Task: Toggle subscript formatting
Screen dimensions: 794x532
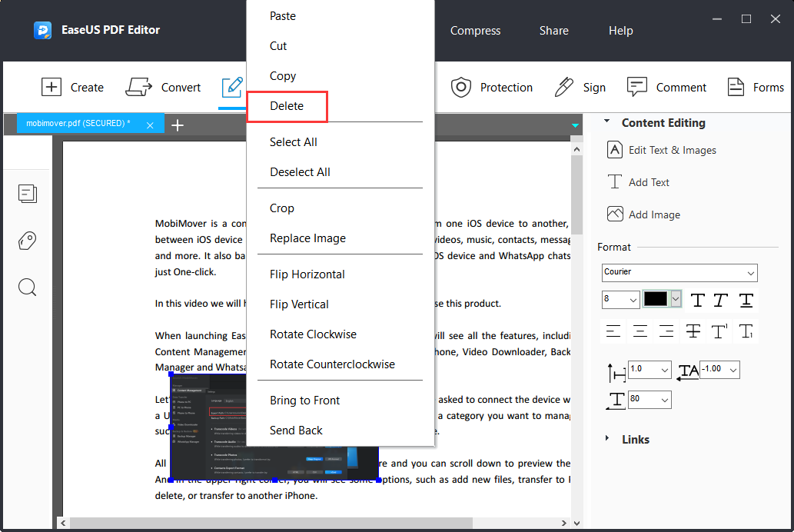Action: tap(746, 331)
